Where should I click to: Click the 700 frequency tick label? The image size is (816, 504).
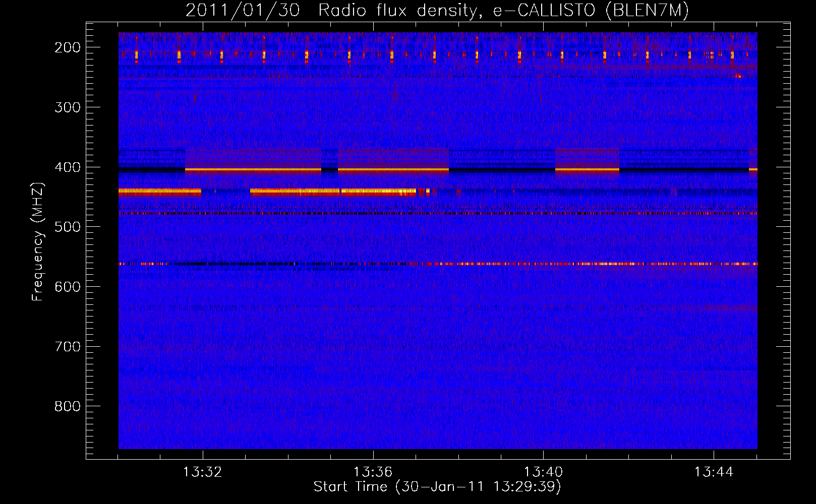tap(68, 347)
